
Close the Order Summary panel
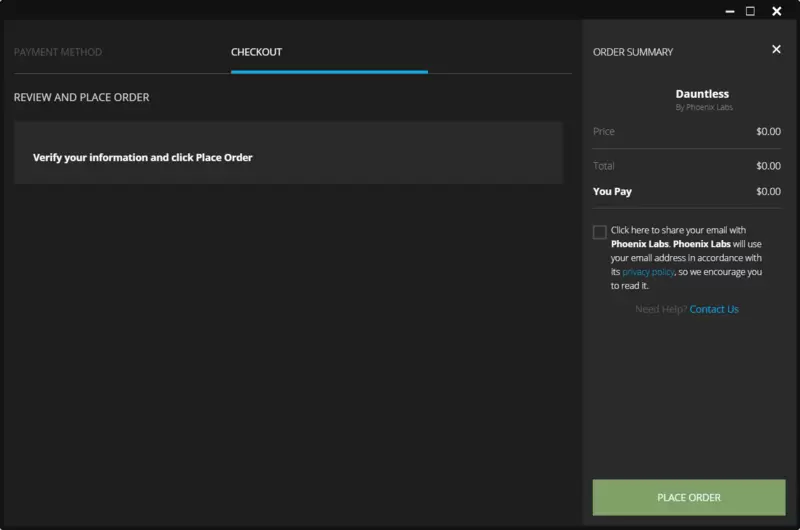click(x=776, y=49)
